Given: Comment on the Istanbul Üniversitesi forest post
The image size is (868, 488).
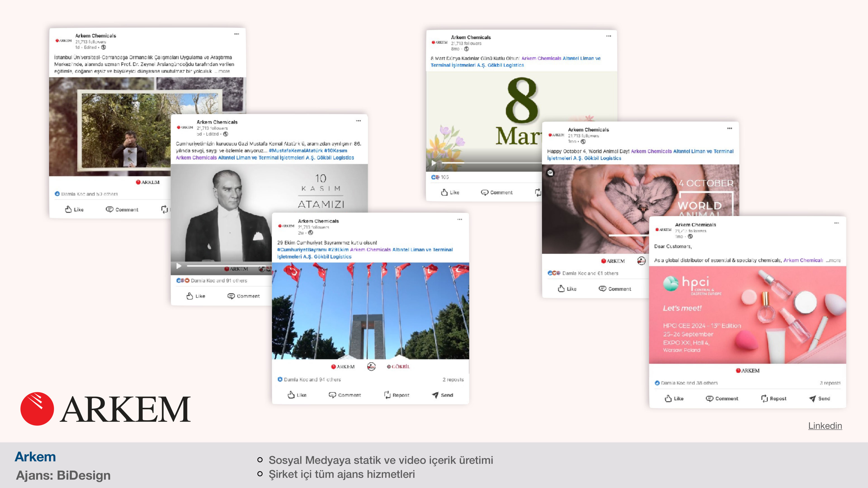Looking at the screenshot, I should point(122,209).
